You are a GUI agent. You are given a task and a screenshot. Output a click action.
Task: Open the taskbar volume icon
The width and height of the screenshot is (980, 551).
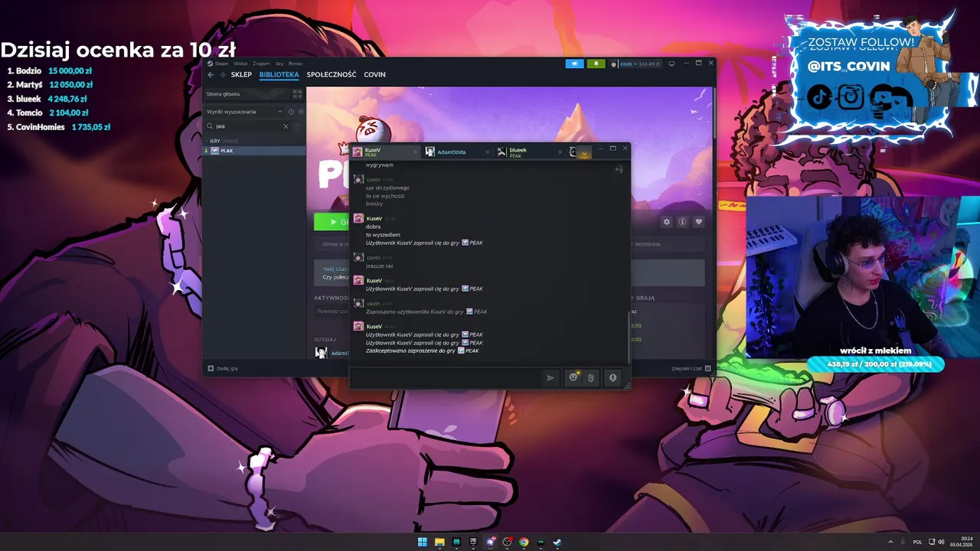tap(942, 542)
